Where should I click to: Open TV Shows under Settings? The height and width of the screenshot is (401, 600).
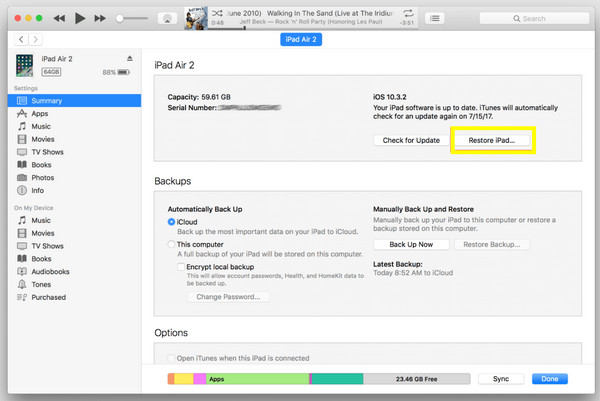click(x=47, y=152)
